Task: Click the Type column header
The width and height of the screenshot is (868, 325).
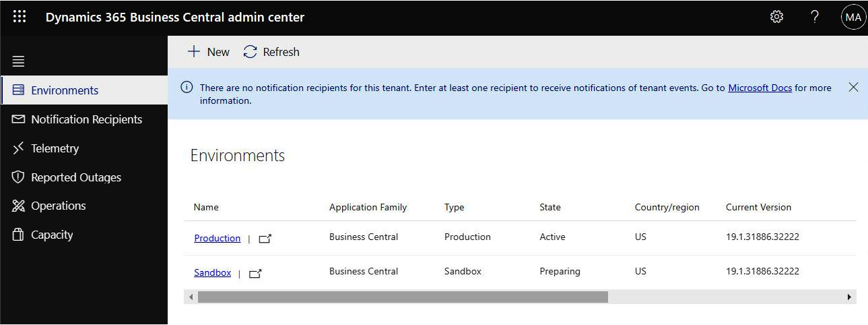Action: 455,207
